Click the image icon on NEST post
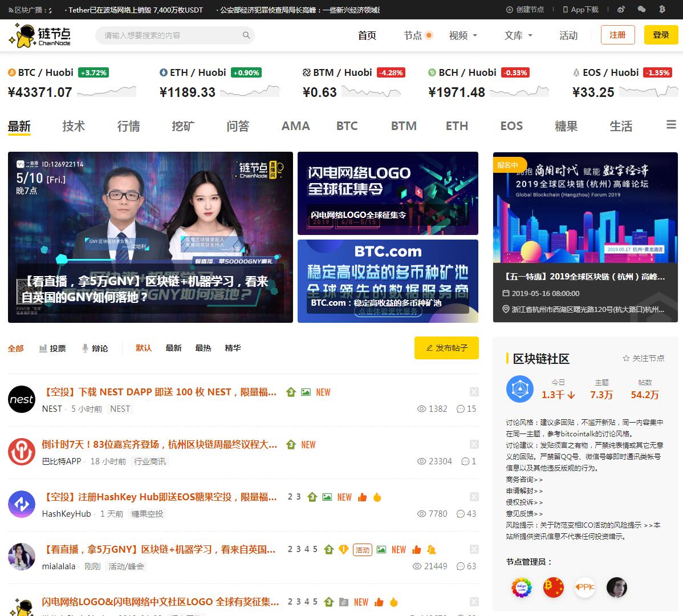The image size is (683, 616). point(306,392)
